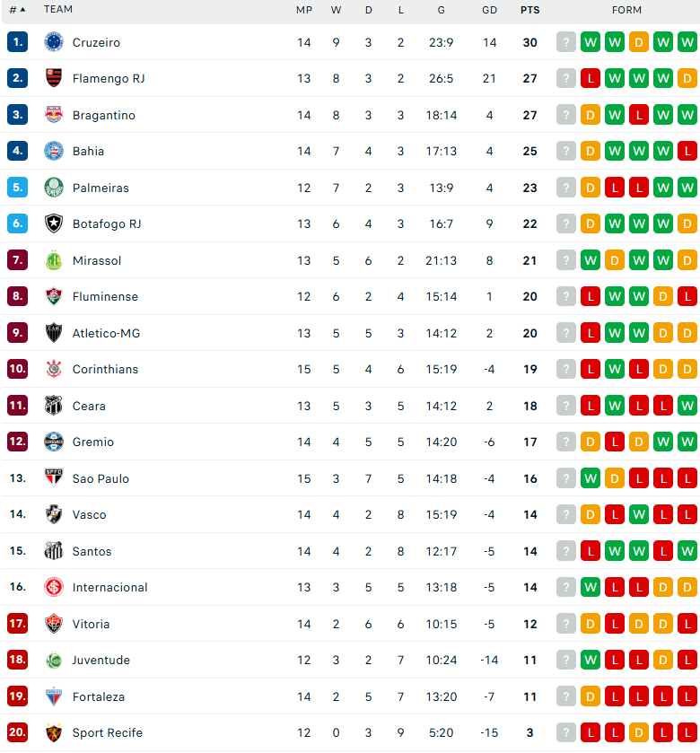The image size is (700, 753).
Task: Click the rank 20 position badge
Action: (17, 731)
